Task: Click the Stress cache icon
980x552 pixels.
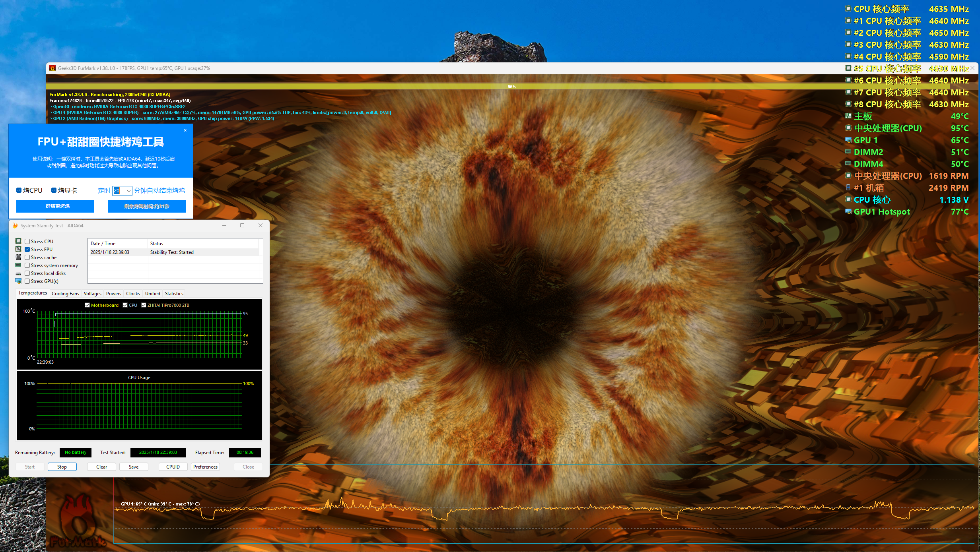Action: [18, 257]
